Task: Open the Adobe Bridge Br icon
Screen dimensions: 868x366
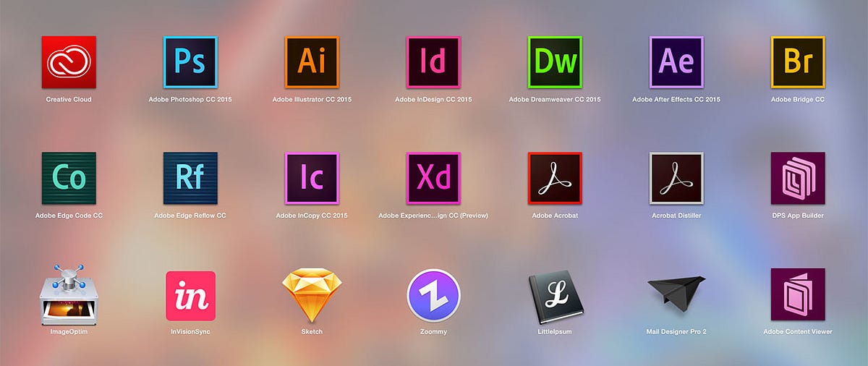Action: pos(798,63)
